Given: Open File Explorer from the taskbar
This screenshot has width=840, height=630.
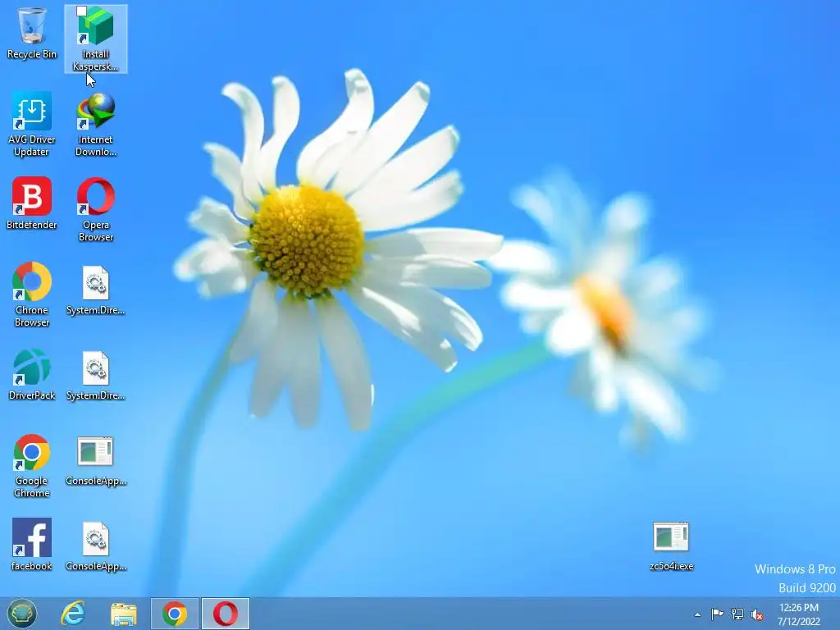Looking at the screenshot, I should click(x=123, y=614).
